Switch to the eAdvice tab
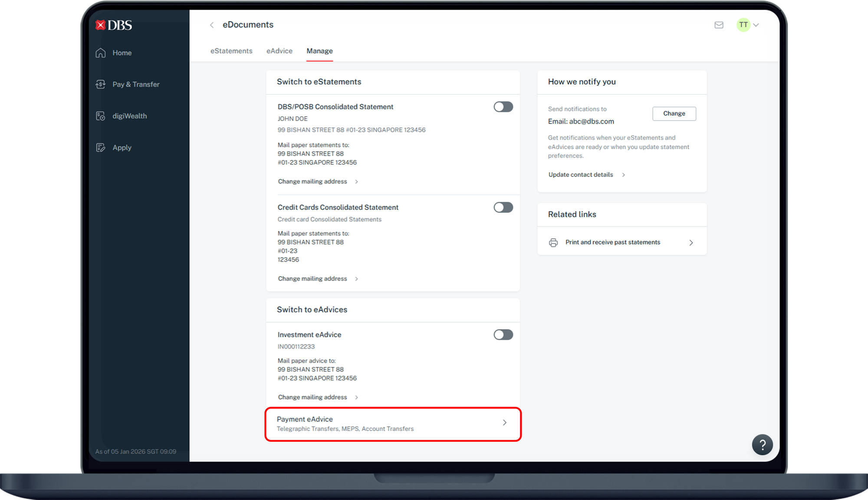The image size is (868, 500). (x=279, y=51)
